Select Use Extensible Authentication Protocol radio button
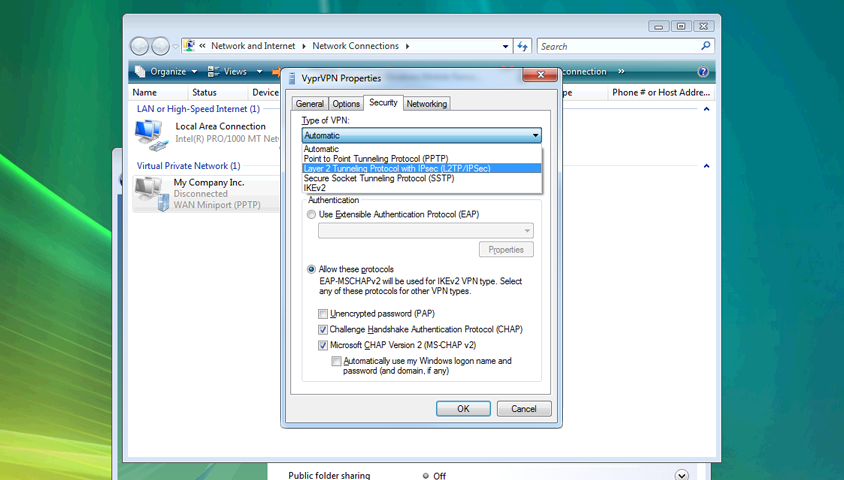 tap(312, 215)
